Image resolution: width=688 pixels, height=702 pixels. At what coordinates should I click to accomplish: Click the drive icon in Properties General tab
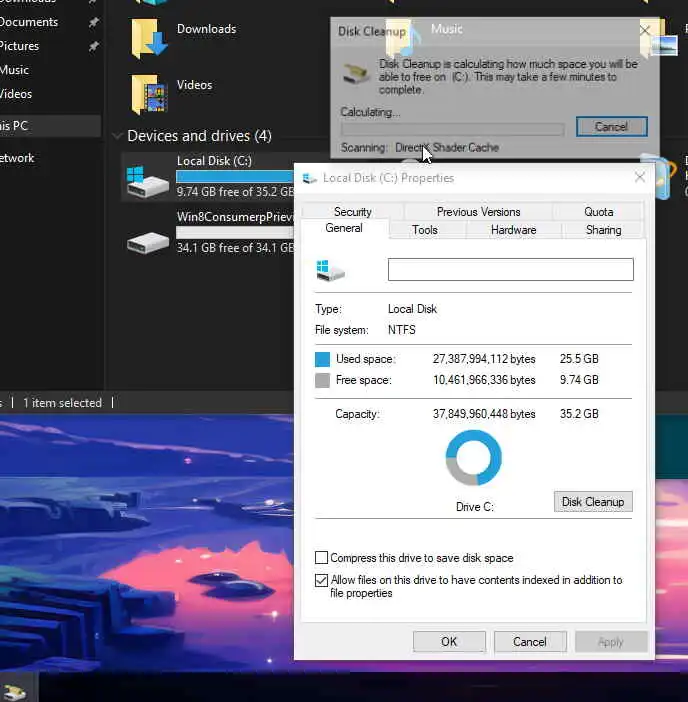[x=330, y=270]
